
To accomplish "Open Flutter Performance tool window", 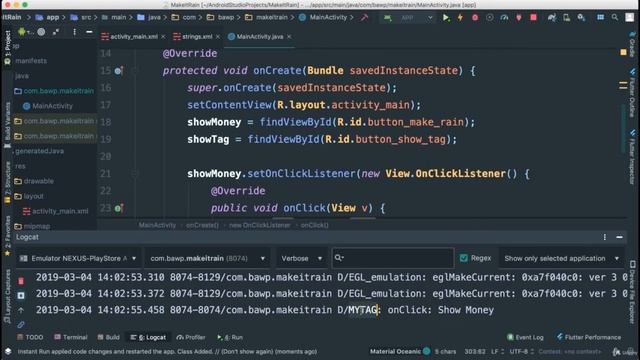I will point(589,337).
